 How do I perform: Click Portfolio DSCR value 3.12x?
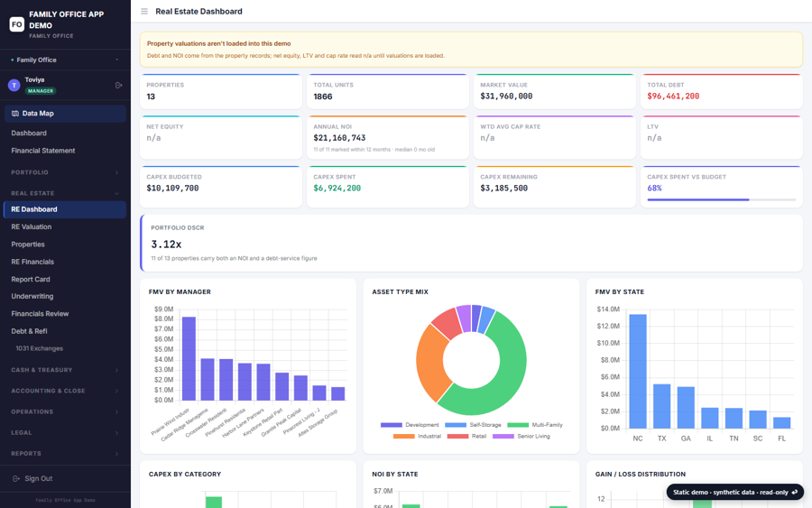click(166, 245)
